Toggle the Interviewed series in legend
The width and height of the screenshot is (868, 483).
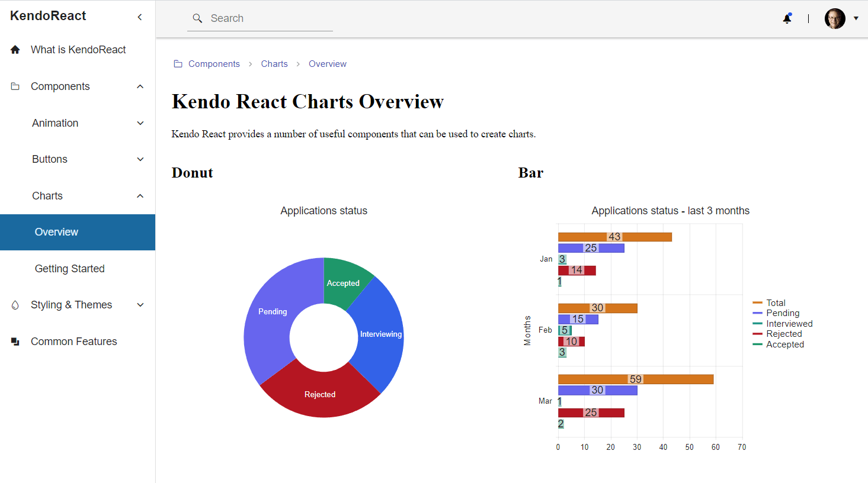click(783, 324)
